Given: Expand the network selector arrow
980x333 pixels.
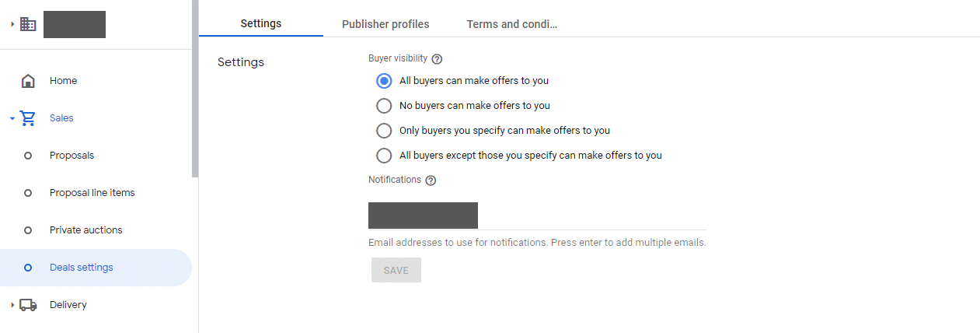Looking at the screenshot, I should 12,24.
